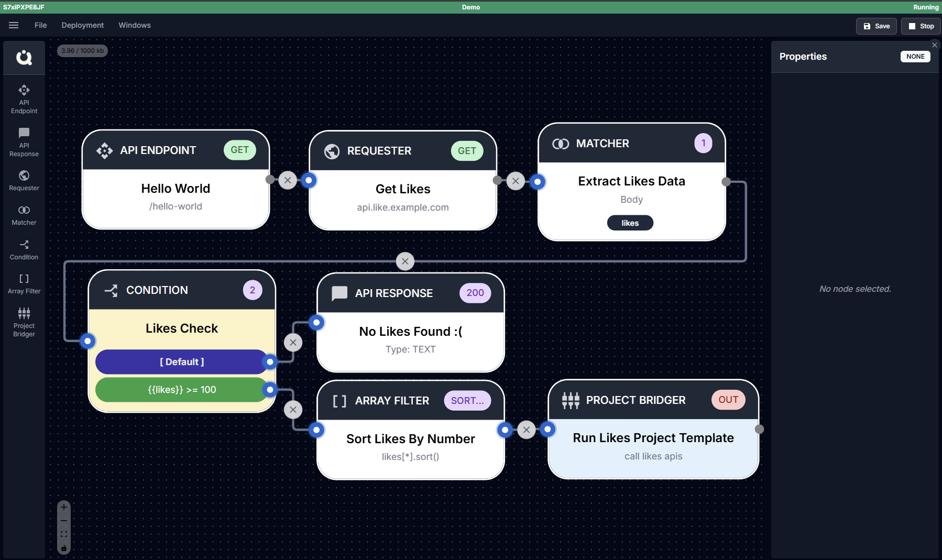This screenshot has height=560, width=942.
Task: Remove the link between Hello World and Get Likes
Action: (x=288, y=180)
